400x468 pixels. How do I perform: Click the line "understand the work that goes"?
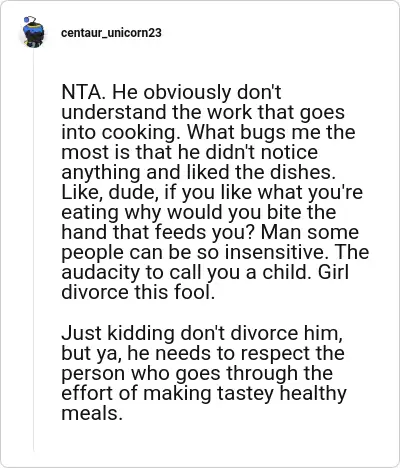pyautogui.click(x=203, y=112)
